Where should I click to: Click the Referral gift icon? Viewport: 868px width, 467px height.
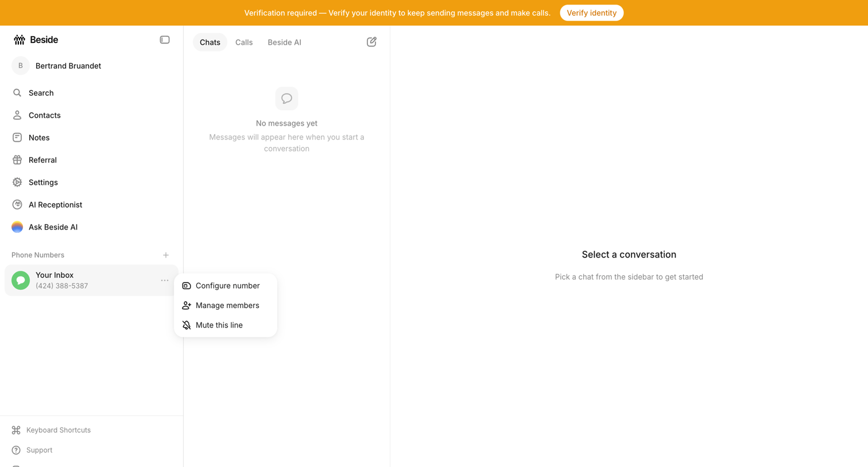click(x=17, y=160)
